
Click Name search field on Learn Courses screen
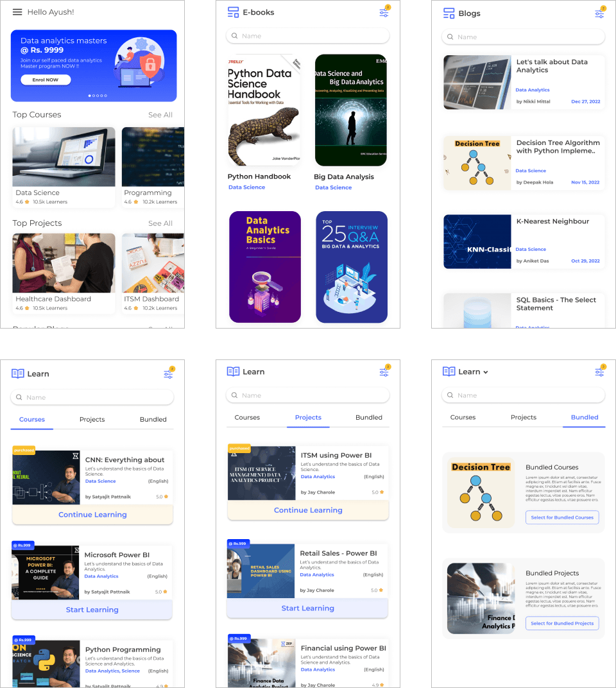point(92,397)
